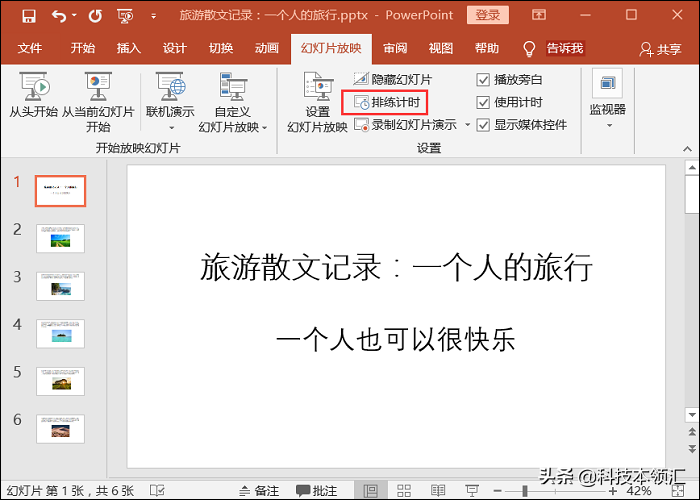The image size is (700, 500).
Task: Go to next slide double-arrow button
Action: click(692, 448)
